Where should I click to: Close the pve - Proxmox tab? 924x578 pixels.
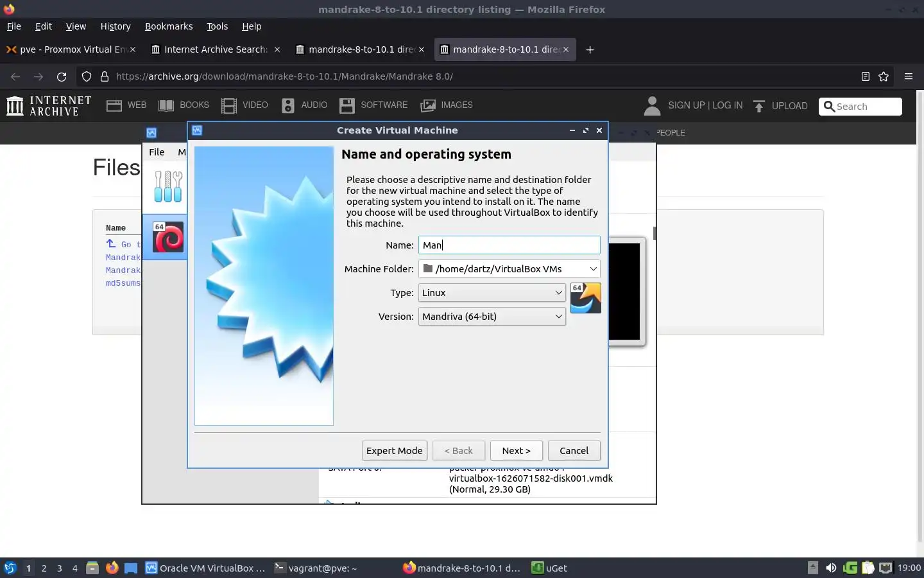(133, 49)
